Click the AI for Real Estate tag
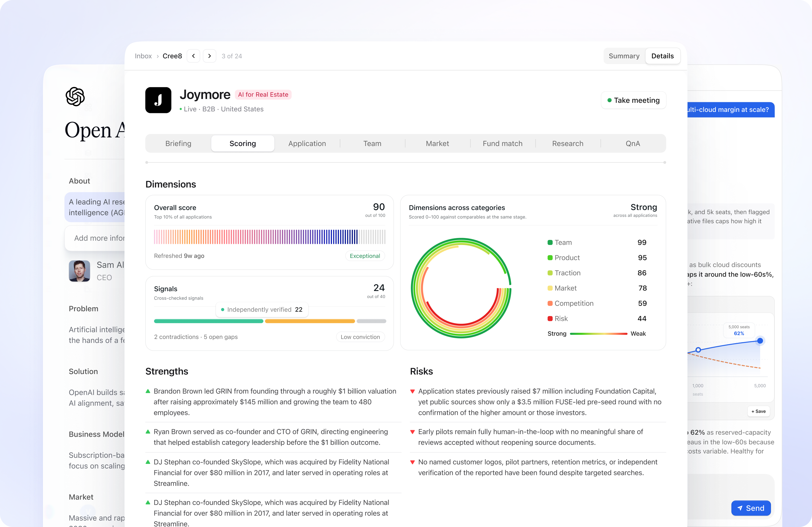 [x=263, y=94]
